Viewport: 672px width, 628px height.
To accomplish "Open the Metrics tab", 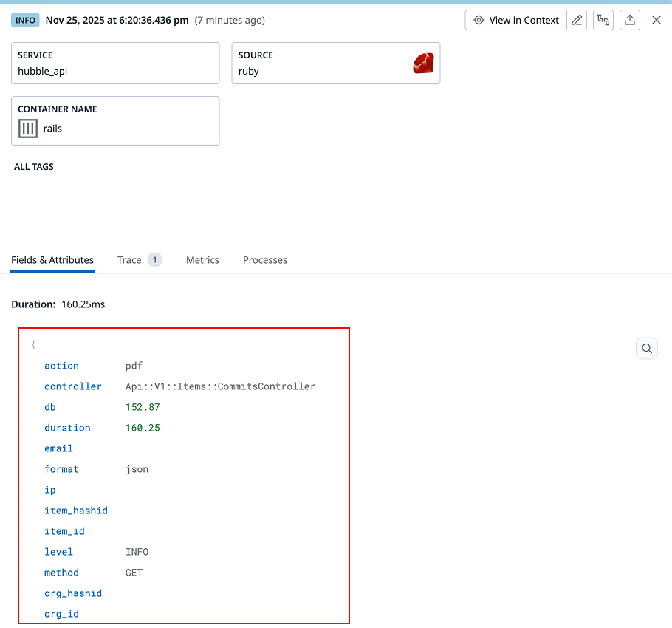I will point(202,260).
